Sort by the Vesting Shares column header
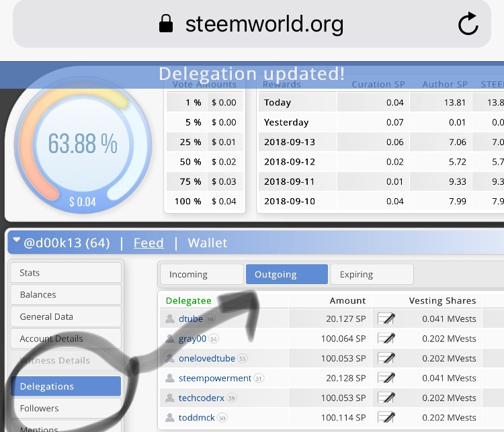The height and width of the screenshot is (432, 504). (442, 300)
